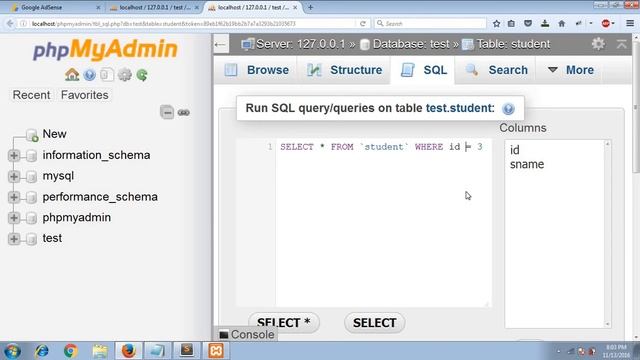Switch to the SQL tab
The width and height of the screenshot is (640, 360).
423,70
